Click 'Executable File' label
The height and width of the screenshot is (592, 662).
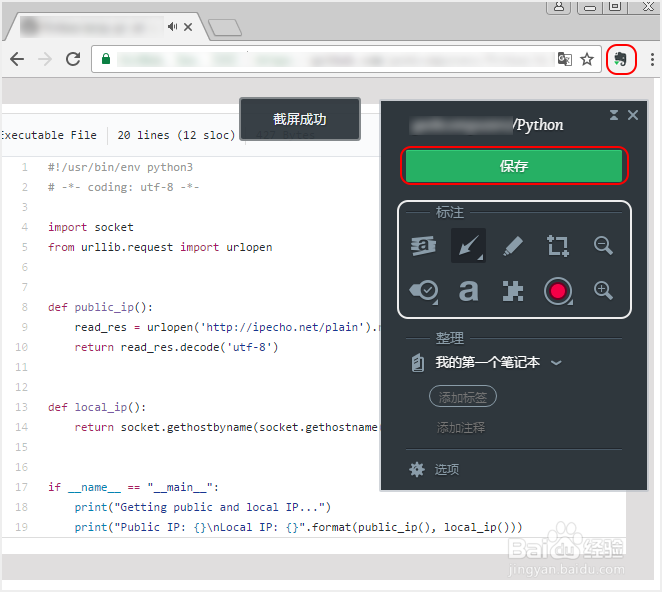[x=49, y=135]
